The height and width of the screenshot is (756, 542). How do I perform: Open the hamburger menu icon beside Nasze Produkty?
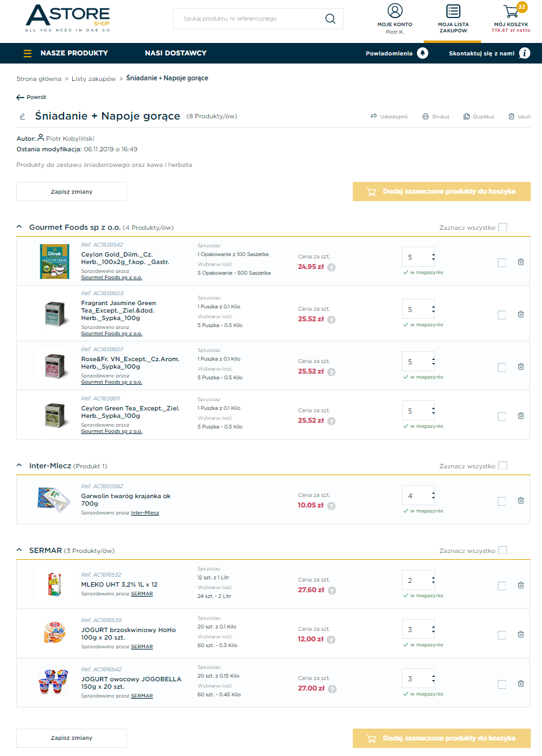27,54
